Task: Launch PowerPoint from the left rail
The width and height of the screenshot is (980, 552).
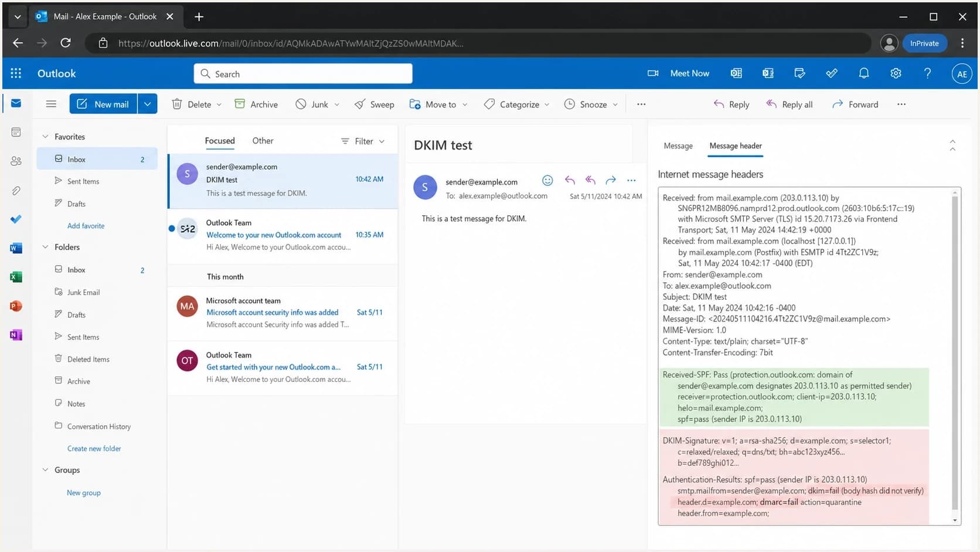Action: point(16,306)
